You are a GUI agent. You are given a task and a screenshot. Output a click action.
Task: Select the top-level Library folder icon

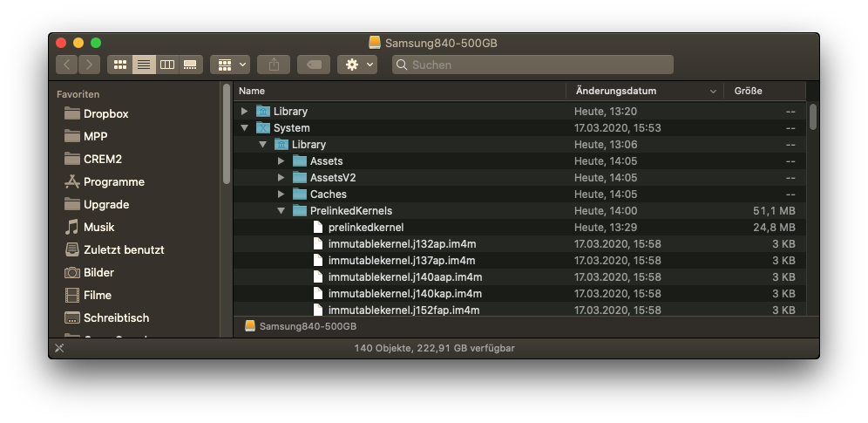(x=263, y=112)
